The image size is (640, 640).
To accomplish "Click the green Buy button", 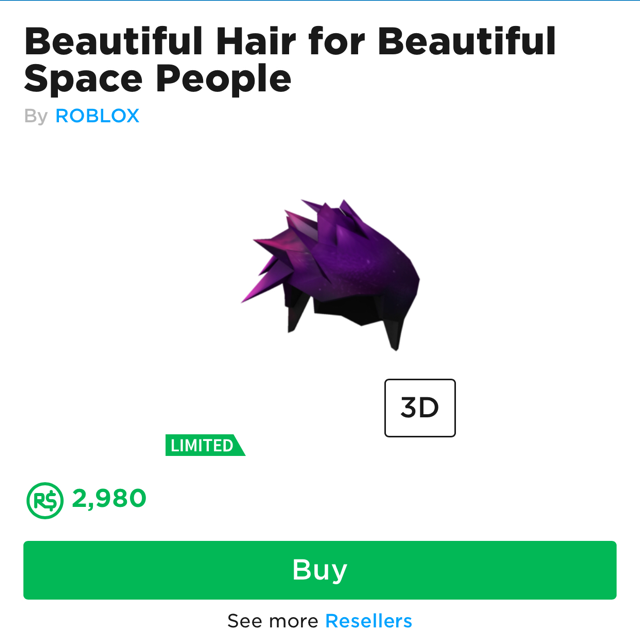I will (x=320, y=570).
